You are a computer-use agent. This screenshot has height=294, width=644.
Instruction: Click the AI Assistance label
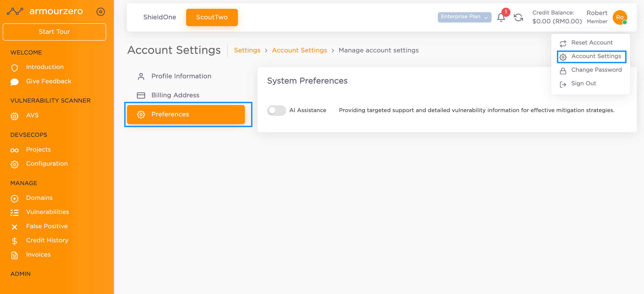(307, 110)
